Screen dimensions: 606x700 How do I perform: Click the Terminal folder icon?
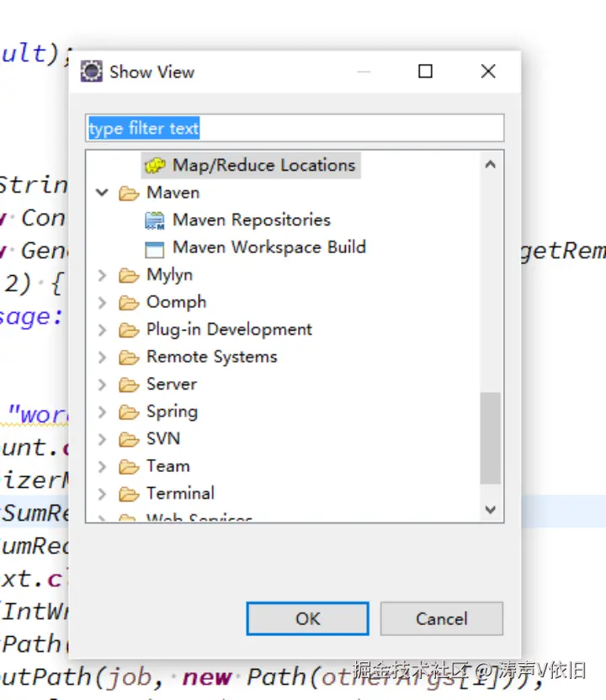point(129,494)
